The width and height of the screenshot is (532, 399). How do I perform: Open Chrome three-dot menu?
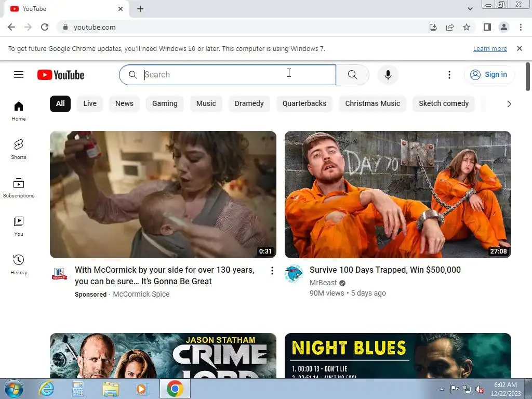click(521, 27)
